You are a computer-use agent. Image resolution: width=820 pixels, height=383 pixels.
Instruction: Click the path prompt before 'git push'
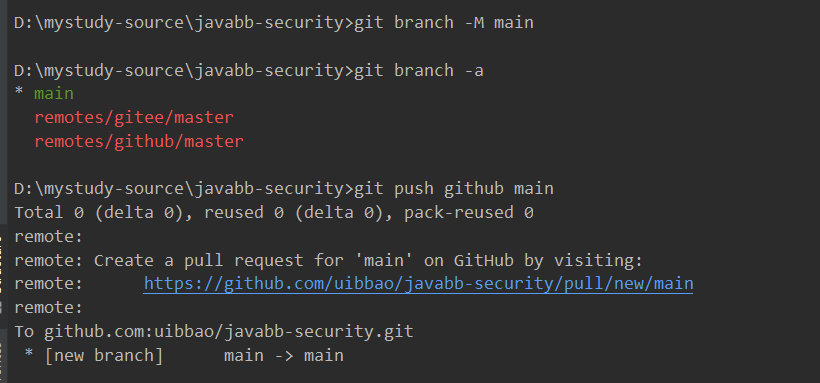tap(184, 188)
